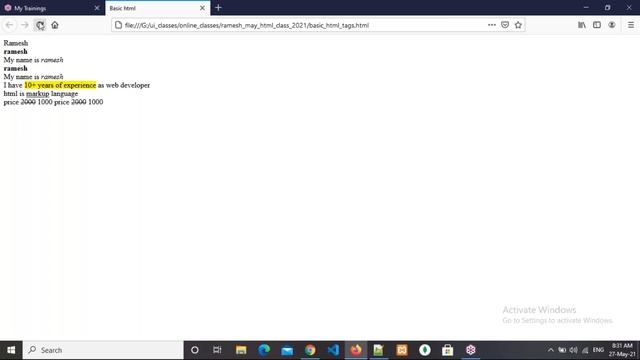Switch to Google Chrome on the taskbar
This screenshot has height=360, width=640.
coord(310,350)
